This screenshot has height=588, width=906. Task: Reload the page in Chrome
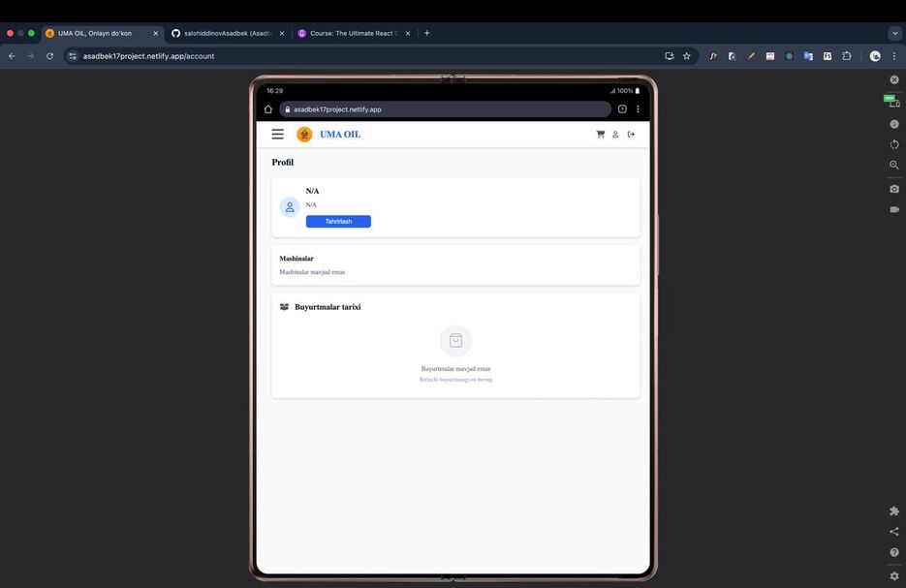pos(49,56)
